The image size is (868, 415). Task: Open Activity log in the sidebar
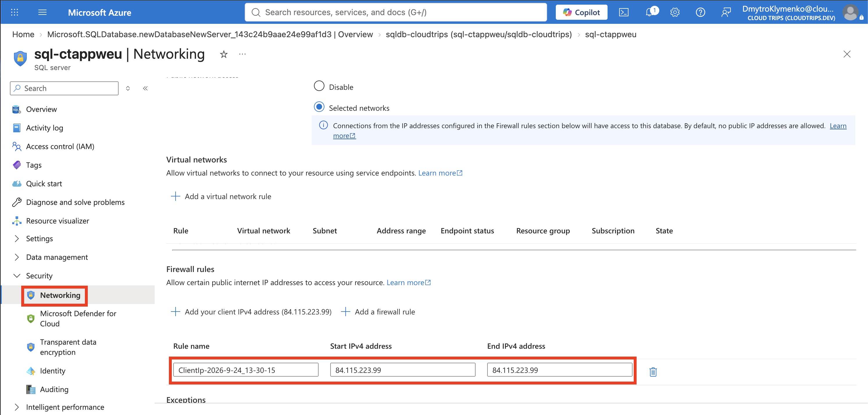pyautogui.click(x=44, y=128)
